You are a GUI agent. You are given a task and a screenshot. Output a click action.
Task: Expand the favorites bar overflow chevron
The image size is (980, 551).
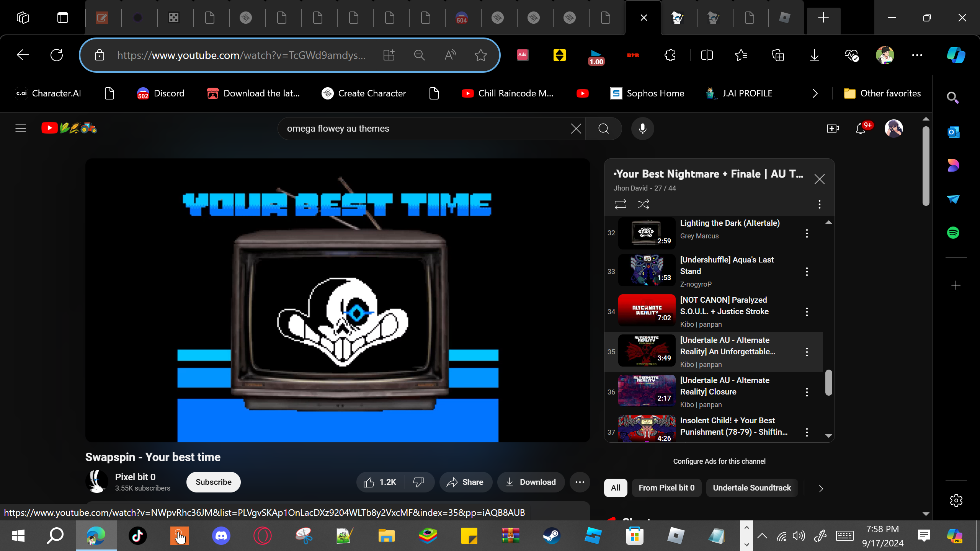click(x=815, y=93)
